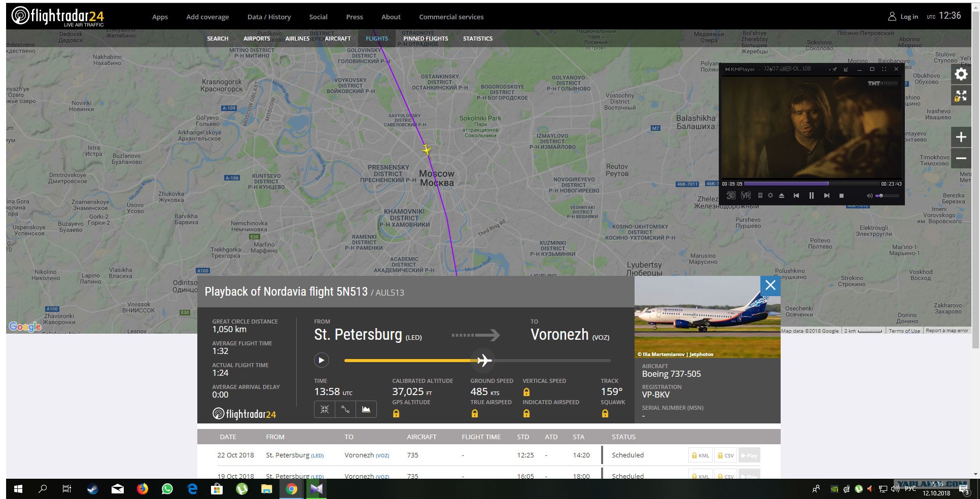This screenshot has height=499, width=980.
Task: Open the Social menu
Action: point(319,17)
